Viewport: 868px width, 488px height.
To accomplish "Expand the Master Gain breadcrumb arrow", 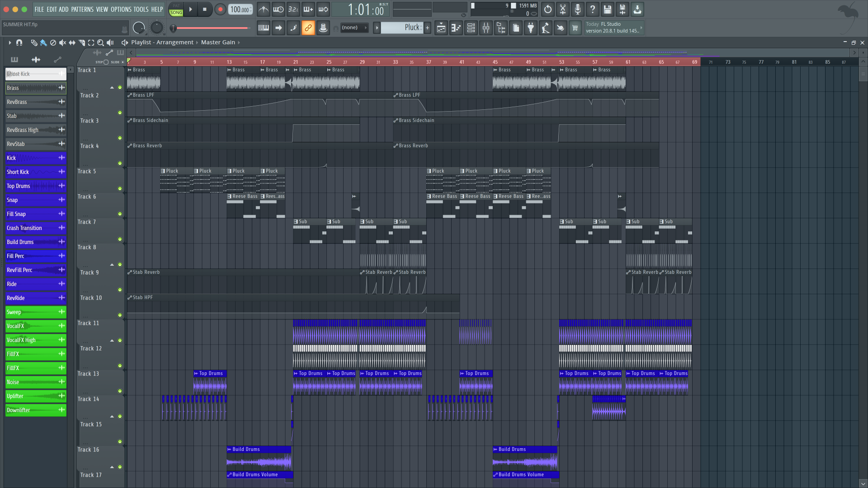I will (x=239, y=42).
